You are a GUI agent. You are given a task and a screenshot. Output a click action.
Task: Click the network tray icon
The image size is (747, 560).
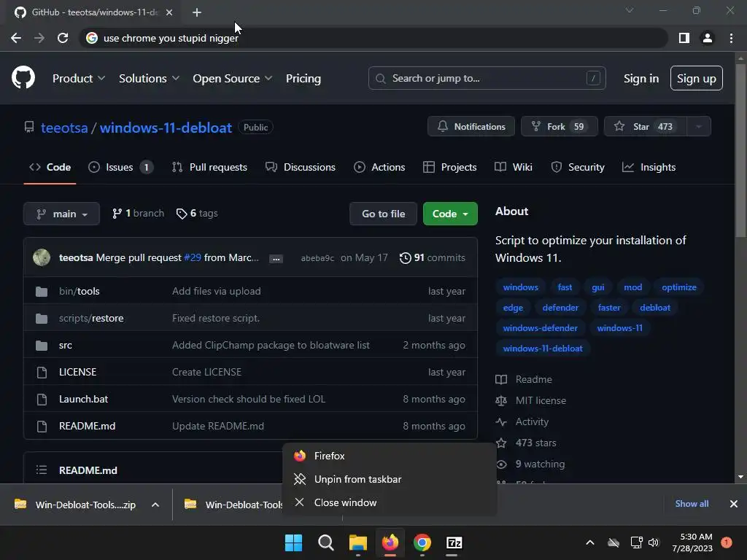[636, 542]
